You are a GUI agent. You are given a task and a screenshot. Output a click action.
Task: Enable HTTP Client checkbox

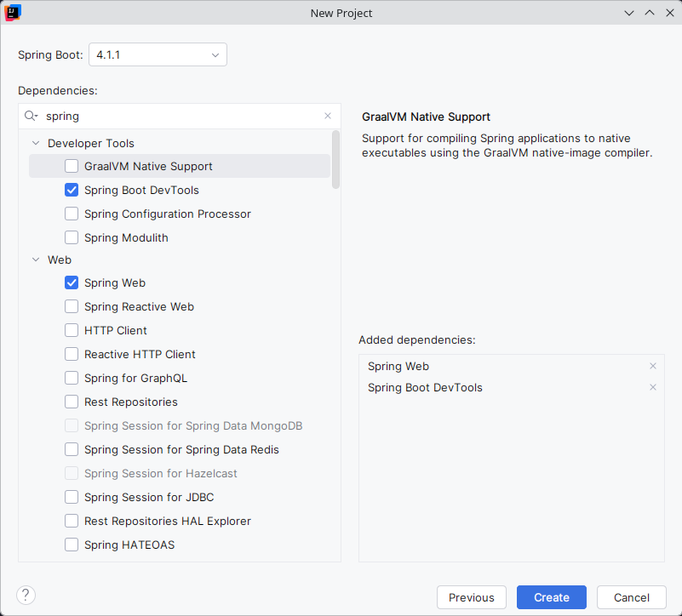72,330
